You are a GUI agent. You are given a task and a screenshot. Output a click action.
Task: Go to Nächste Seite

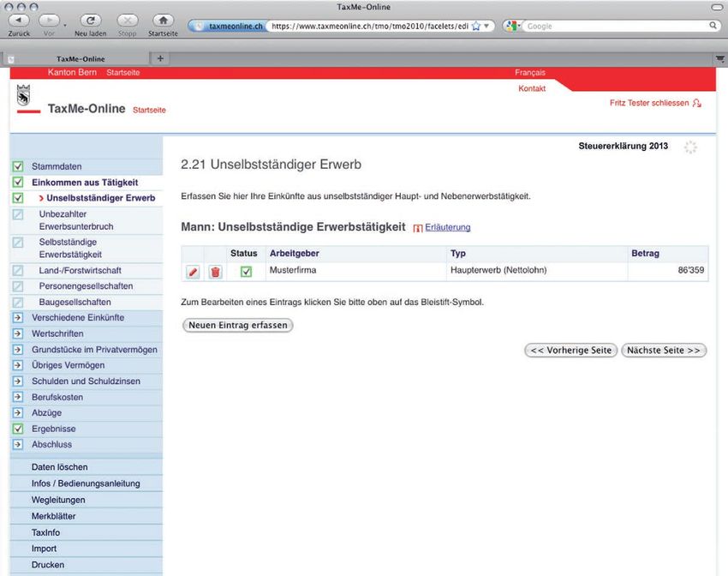664,351
